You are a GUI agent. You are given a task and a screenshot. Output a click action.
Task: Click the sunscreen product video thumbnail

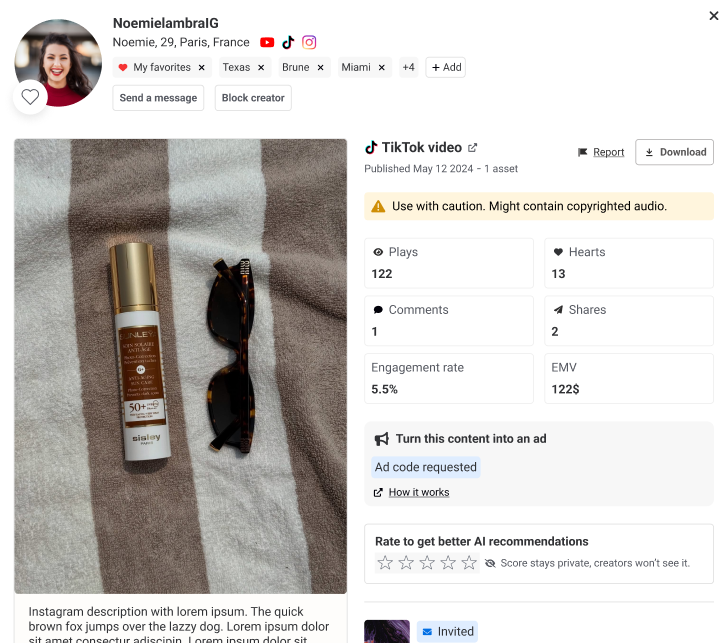(180, 366)
